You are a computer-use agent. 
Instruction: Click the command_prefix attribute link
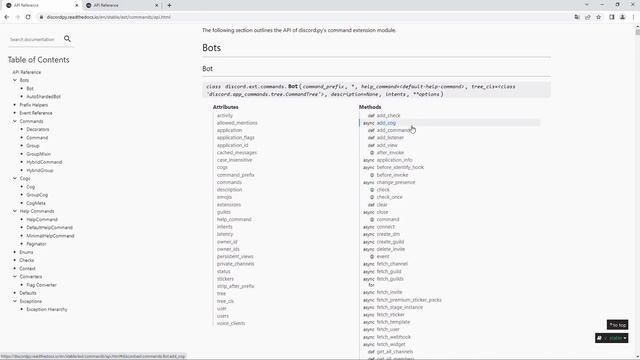236,175
